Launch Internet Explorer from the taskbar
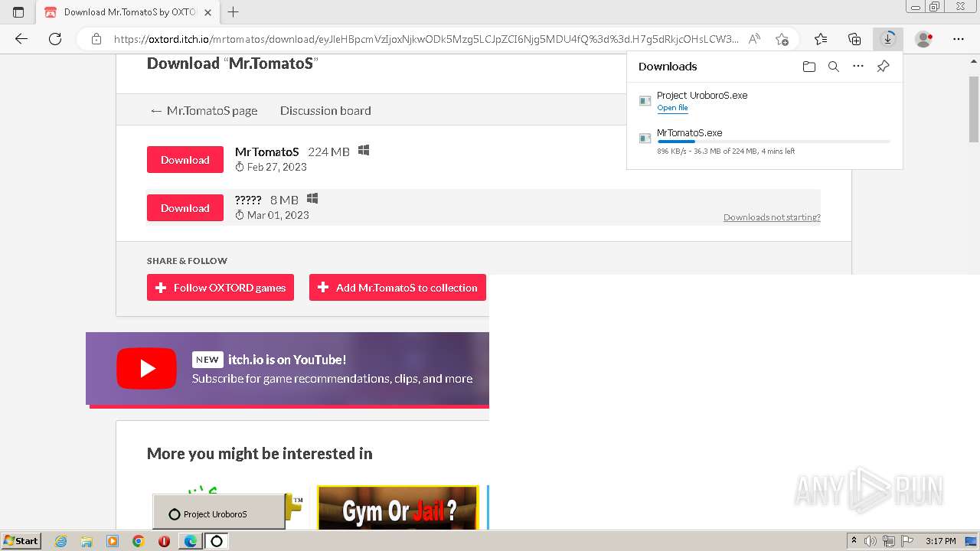The width and height of the screenshot is (980, 551). (61, 541)
